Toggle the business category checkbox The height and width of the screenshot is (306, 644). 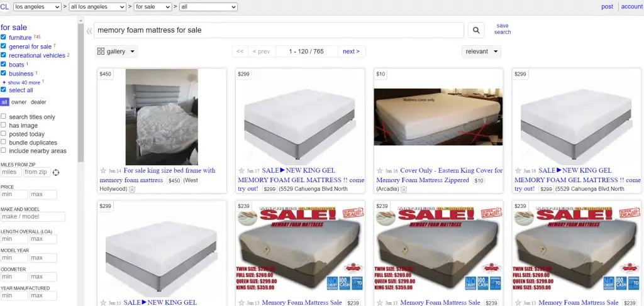point(3,73)
